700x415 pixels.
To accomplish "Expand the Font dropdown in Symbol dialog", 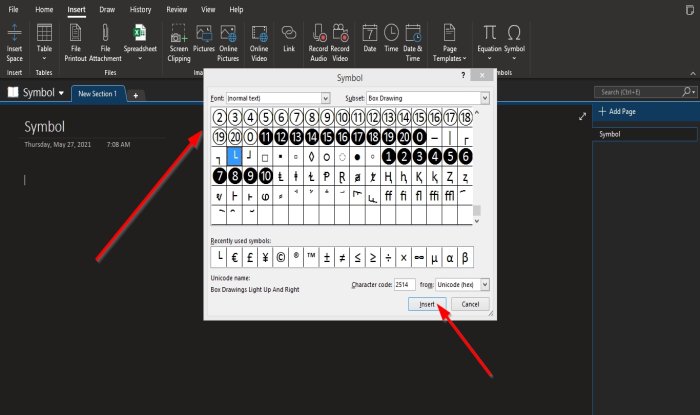I will pyautogui.click(x=325, y=98).
